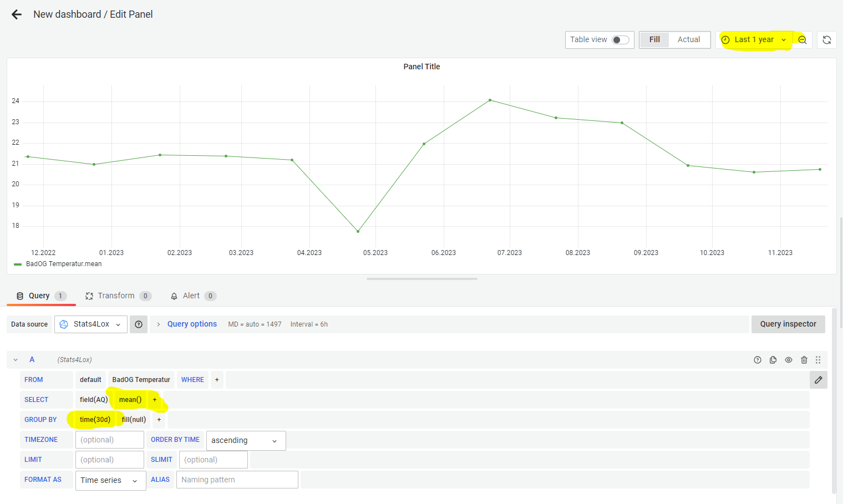Screen dimensions: 843x504
Task: Click the panel resize divider bar
Action: (x=421, y=279)
